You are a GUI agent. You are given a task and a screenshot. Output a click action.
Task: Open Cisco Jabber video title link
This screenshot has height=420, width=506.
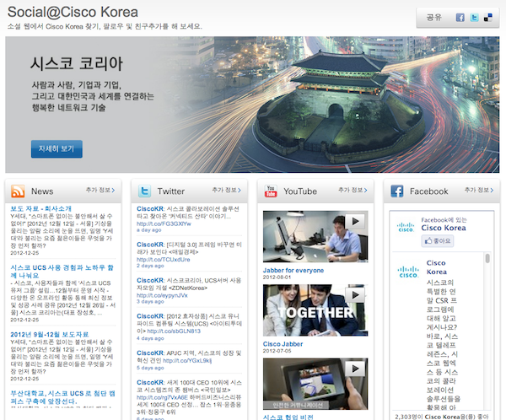[x=283, y=344]
